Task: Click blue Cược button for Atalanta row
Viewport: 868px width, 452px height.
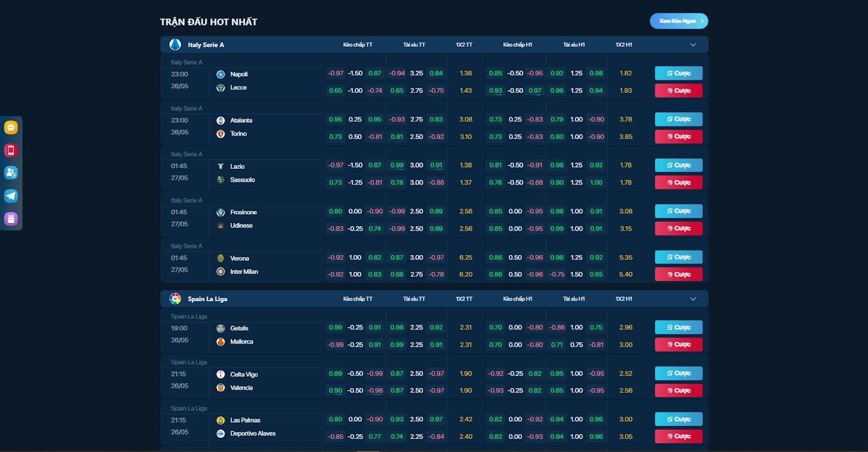Action: tap(679, 119)
